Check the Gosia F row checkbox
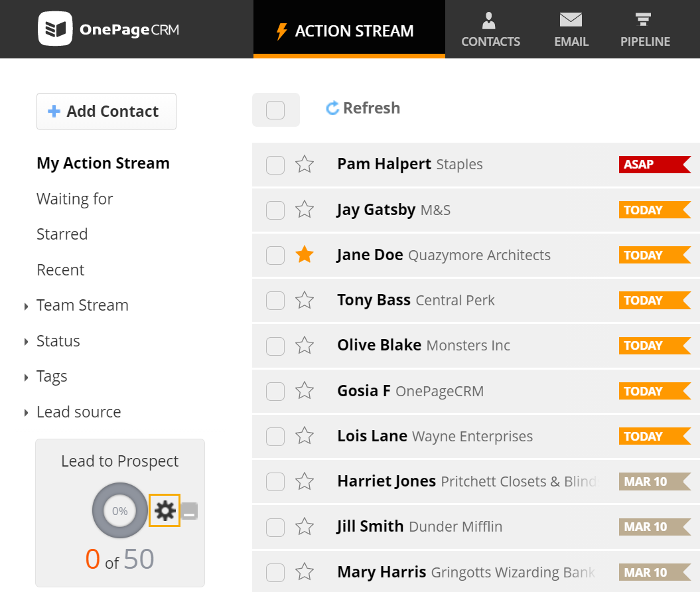Viewport: 700px width, 592px height. click(x=275, y=392)
